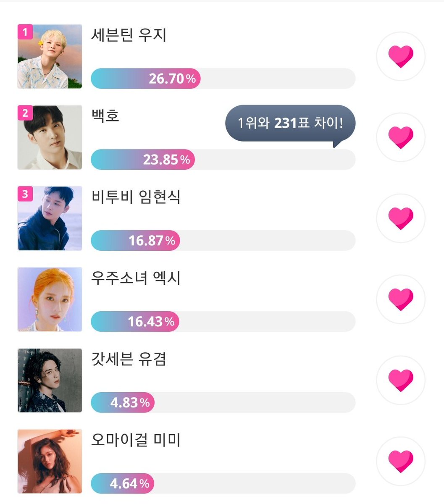Screen dimensions: 444x504
Task: Open the 세븐틴 우지 profile photo
Action: (50, 56)
